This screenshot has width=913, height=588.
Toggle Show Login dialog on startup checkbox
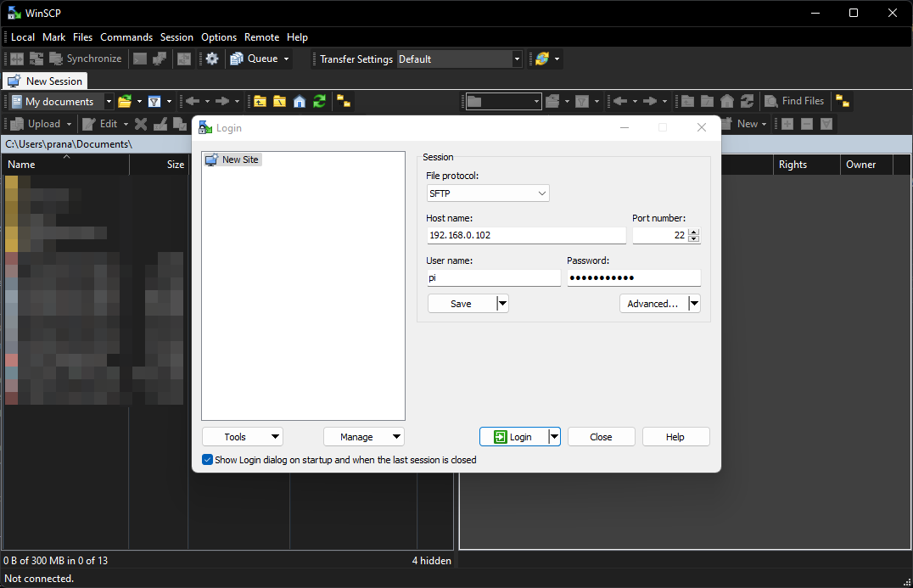click(207, 460)
